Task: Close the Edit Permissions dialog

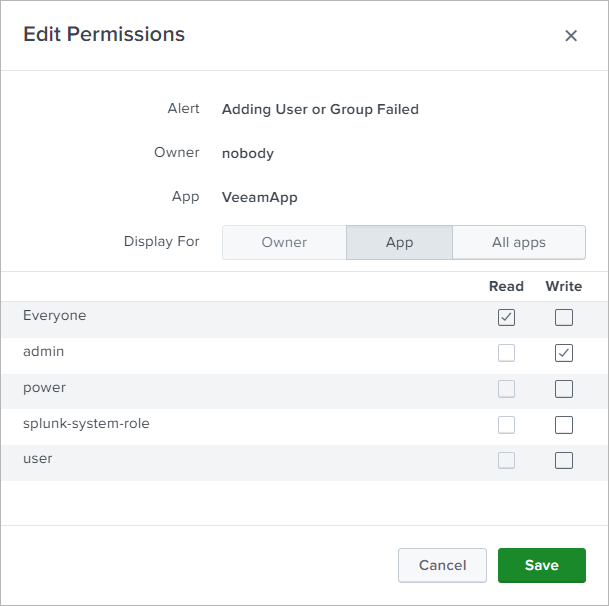Action: 571,36
